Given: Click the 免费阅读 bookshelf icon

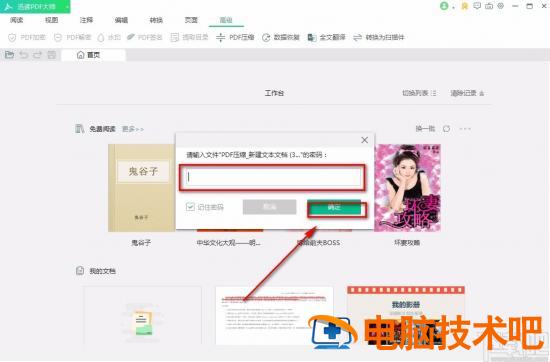Looking at the screenshot, I should (x=80, y=129).
